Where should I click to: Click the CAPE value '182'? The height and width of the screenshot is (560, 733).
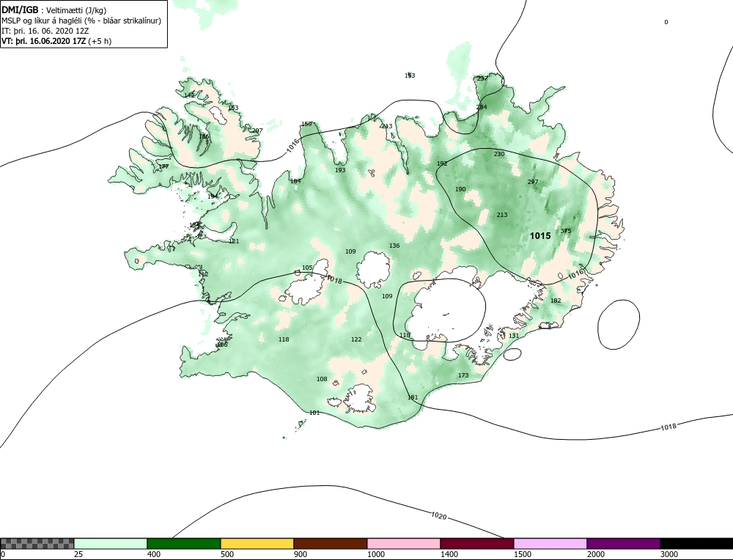(556, 301)
